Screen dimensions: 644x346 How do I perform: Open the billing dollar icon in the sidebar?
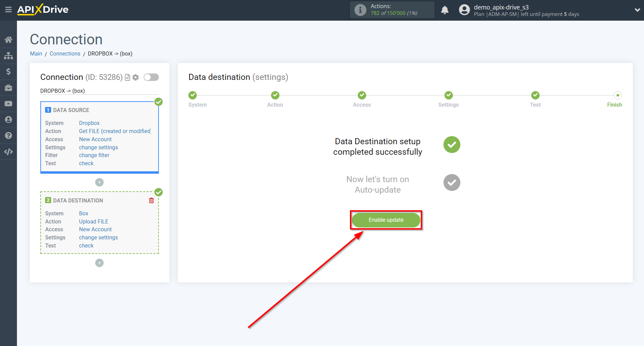8,71
